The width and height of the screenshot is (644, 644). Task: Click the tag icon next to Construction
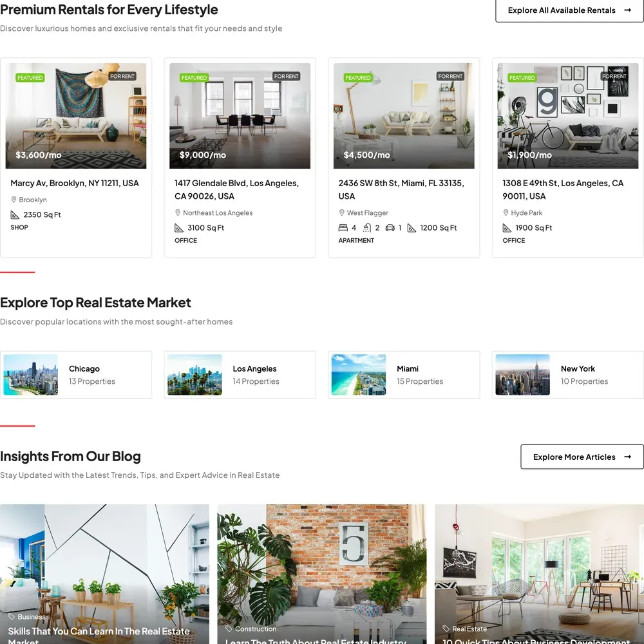pos(229,629)
